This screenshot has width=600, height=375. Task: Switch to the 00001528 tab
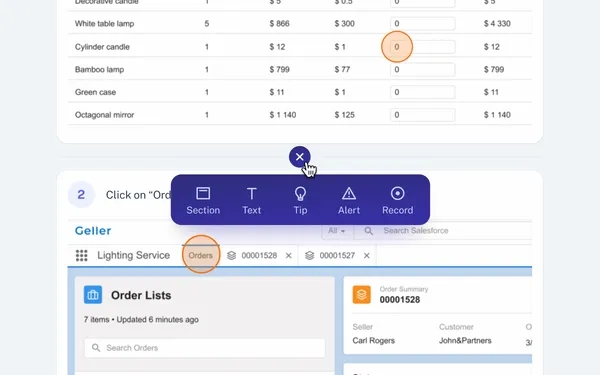tap(254, 255)
